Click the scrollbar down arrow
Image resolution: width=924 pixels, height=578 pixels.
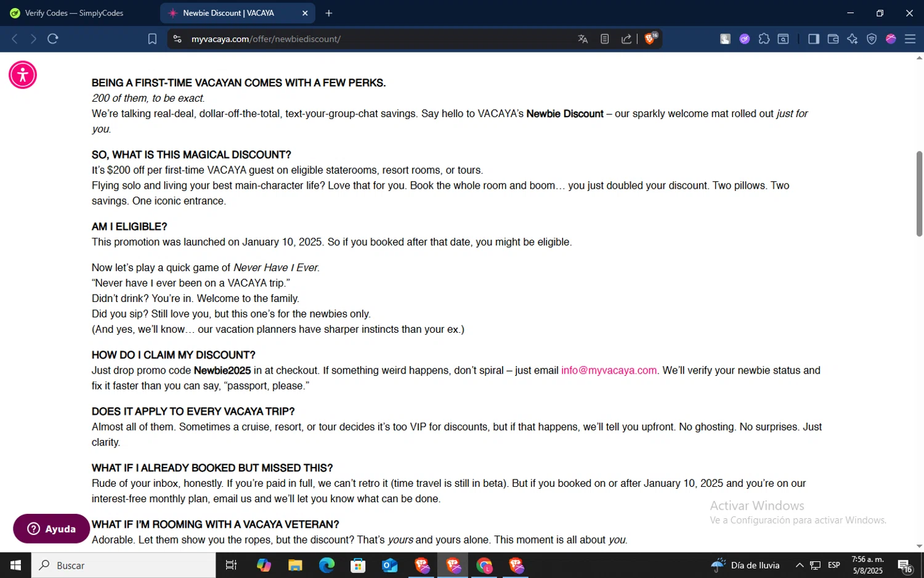pyautogui.click(x=919, y=546)
